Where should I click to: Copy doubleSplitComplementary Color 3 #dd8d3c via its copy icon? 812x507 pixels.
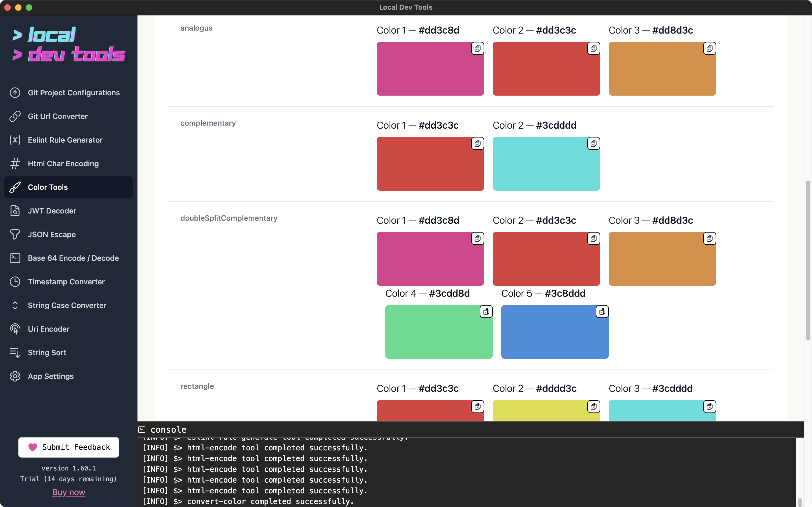pyautogui.click(x=709, y=239)
